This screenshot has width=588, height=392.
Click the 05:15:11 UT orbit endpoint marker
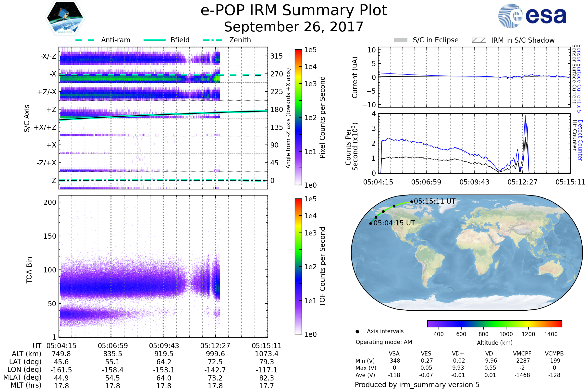tap(412, 202)
